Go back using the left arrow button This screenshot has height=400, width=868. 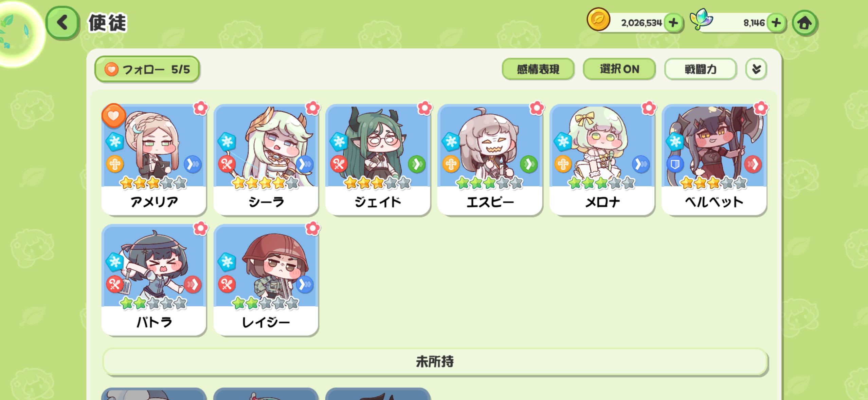coord(63,23)
